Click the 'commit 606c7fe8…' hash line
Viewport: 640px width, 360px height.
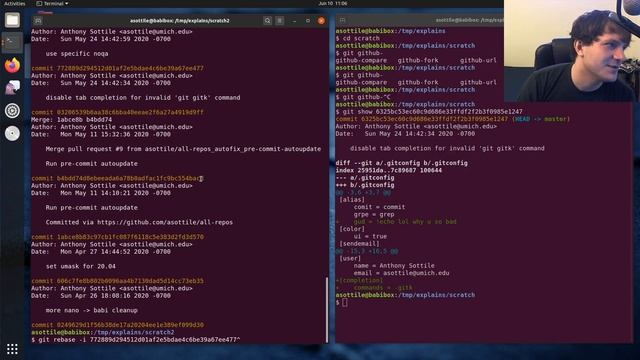pos(118,281)
